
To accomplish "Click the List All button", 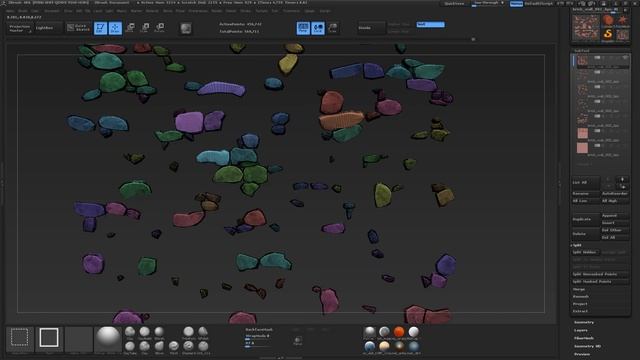I will [586, 182].
